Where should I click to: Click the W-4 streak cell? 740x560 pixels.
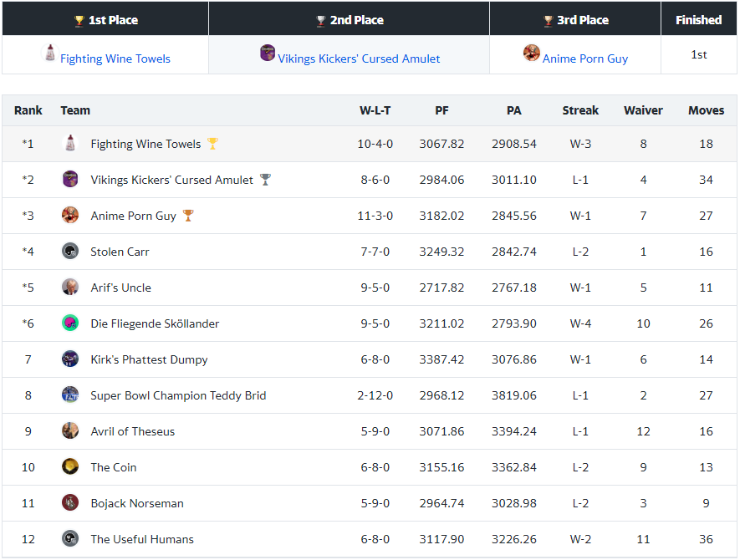[580, 323]
